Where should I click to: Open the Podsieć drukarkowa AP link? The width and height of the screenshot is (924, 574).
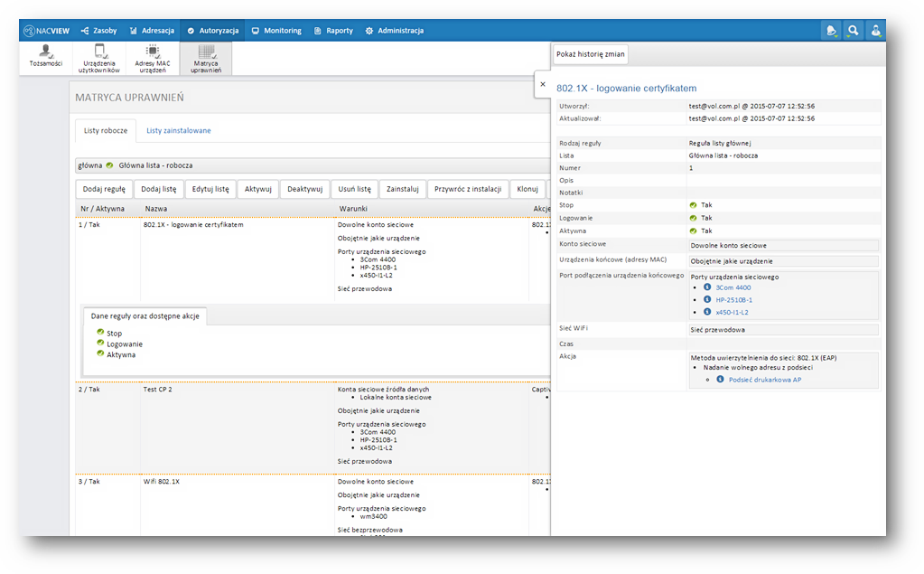765,380
